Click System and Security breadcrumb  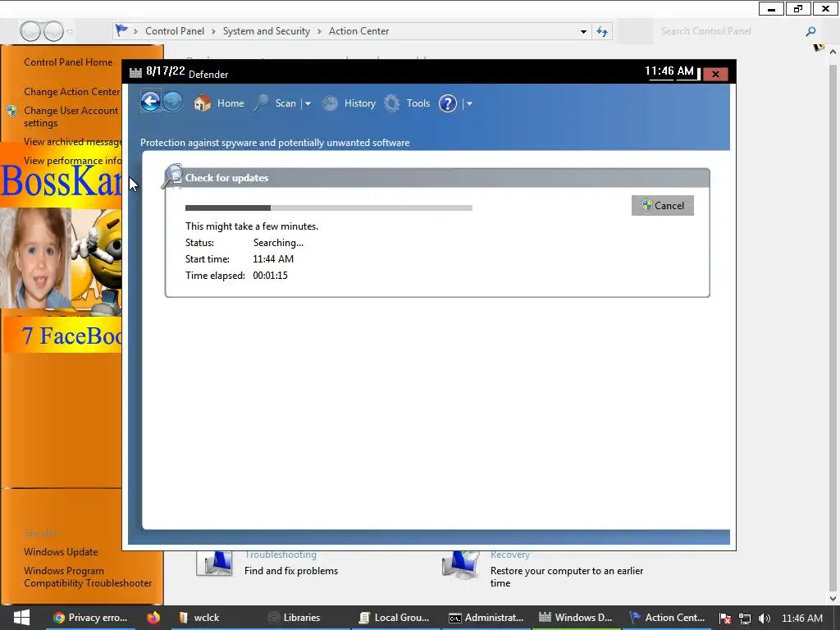click(267, 31)
